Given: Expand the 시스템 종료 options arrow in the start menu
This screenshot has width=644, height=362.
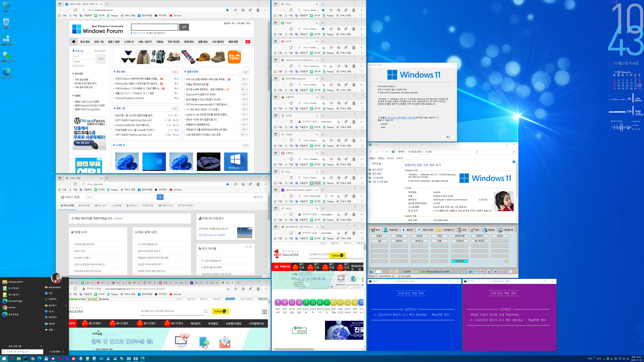Looking at the screenshot, I should [63, 351].
